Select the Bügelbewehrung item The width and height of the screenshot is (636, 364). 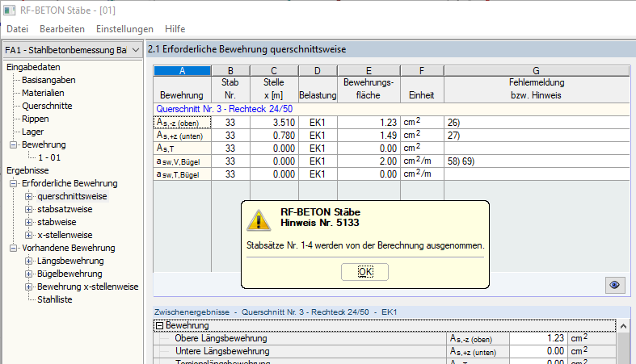point(69,274)
